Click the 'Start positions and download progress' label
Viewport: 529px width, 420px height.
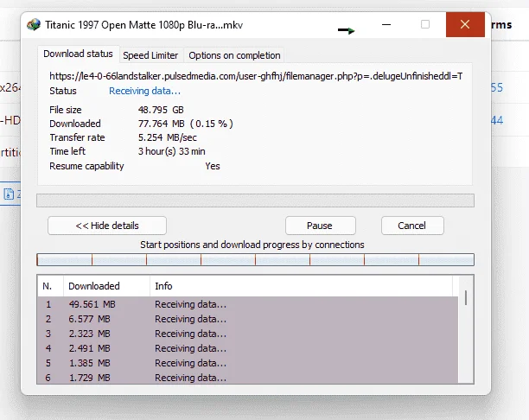pyautogui.click(x=252, y=245)
